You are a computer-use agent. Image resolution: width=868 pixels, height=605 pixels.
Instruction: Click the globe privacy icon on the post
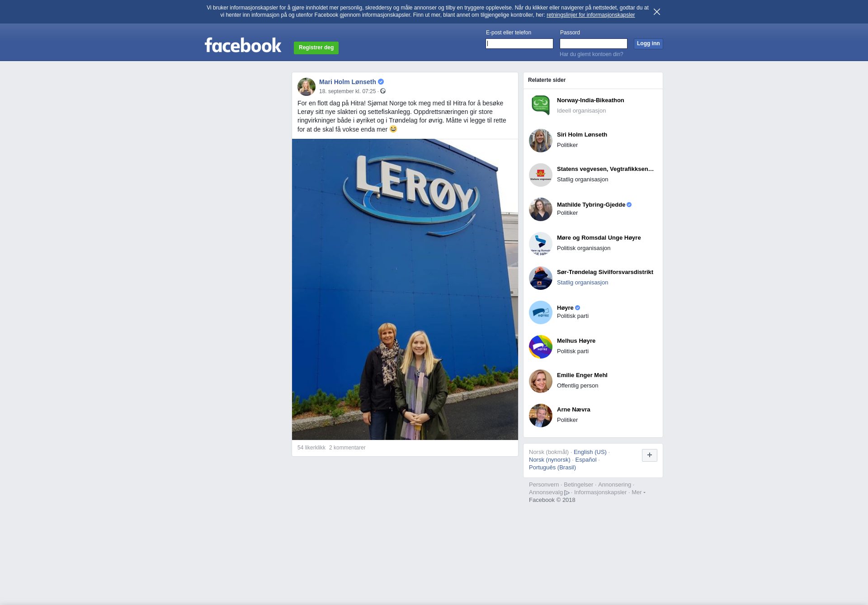point(383,91)
